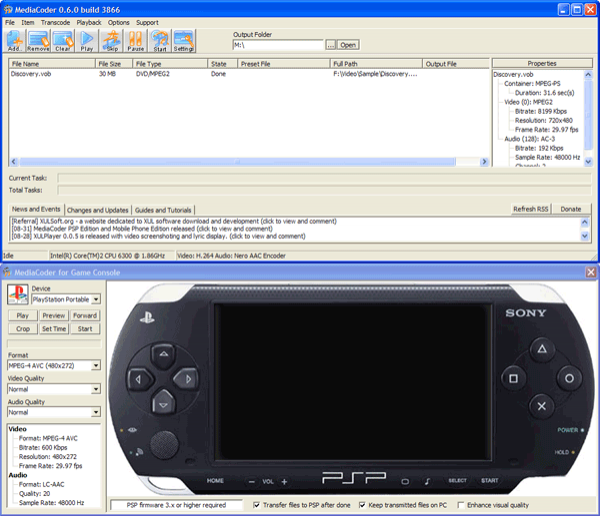The height and width of the screenshot is (516, 600).
Task: Click Start button in Game Console panel
Action: (85, 328)
